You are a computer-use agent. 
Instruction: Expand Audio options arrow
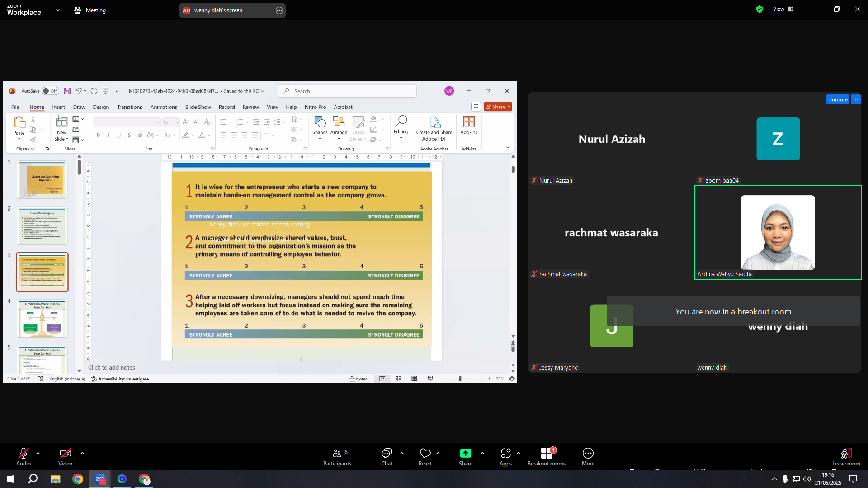tap(38, 453)
